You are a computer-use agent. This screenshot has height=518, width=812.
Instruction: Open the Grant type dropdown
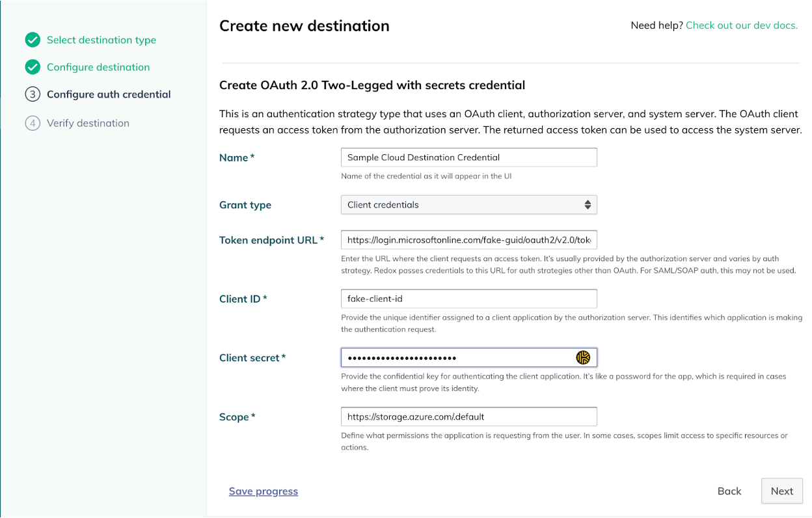pos(468,205)
